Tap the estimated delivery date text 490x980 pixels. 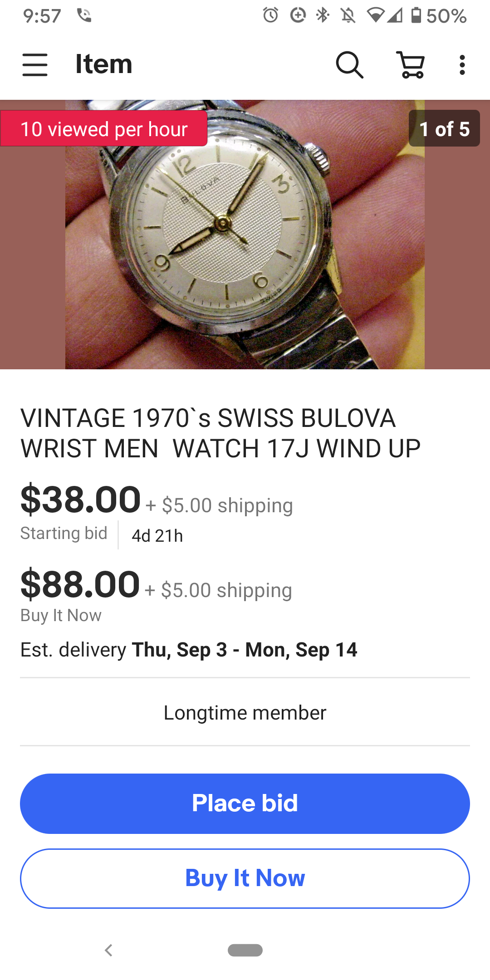coord(189,650)
